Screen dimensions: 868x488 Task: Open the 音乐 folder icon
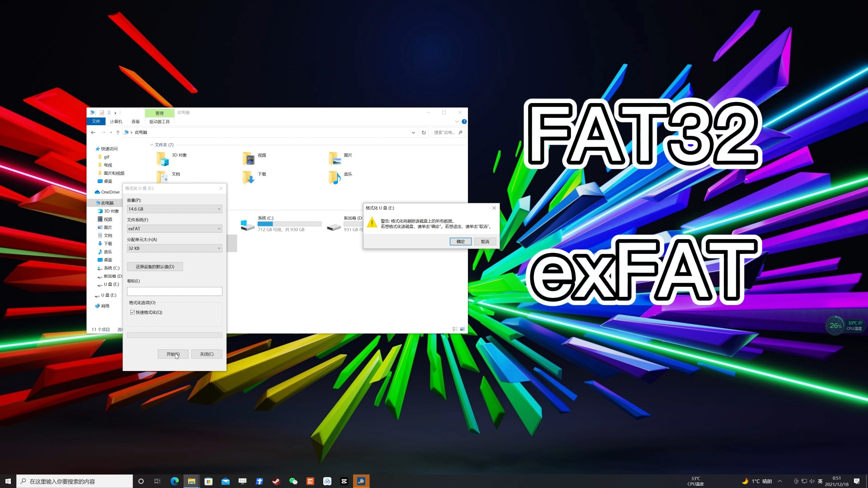(335, 177)
